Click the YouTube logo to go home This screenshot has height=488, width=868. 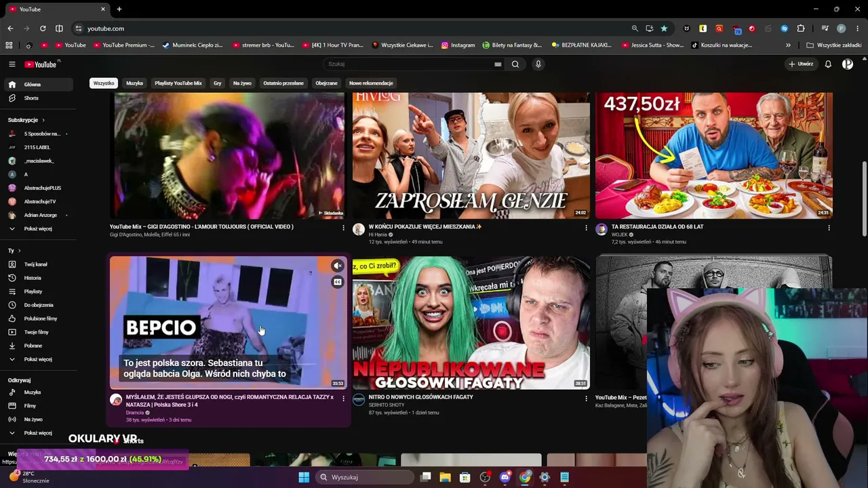click(x=41, y=64)
